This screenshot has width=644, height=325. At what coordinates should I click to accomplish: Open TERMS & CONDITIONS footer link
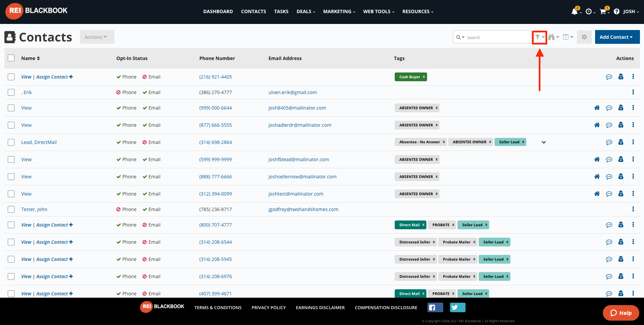[x=218, y=307]
